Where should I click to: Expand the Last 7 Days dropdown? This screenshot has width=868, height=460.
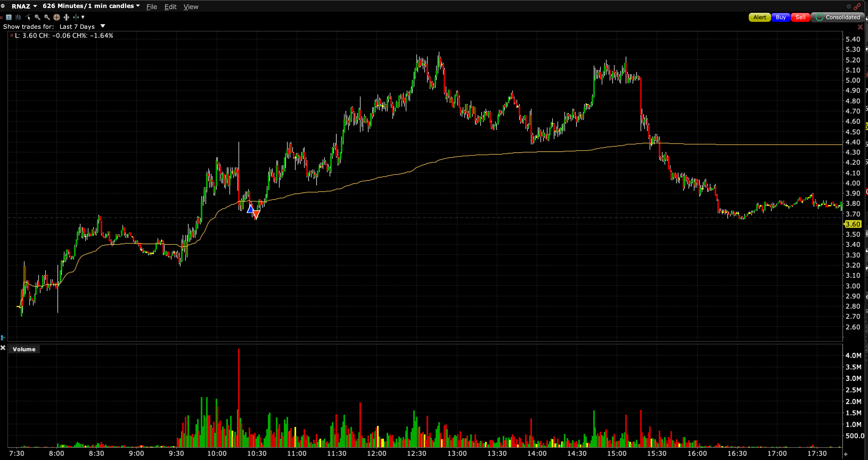coord(103,26)
